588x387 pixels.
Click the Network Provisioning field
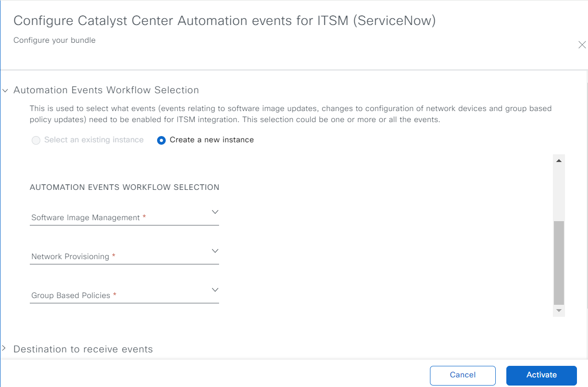(x=124, y=255)
